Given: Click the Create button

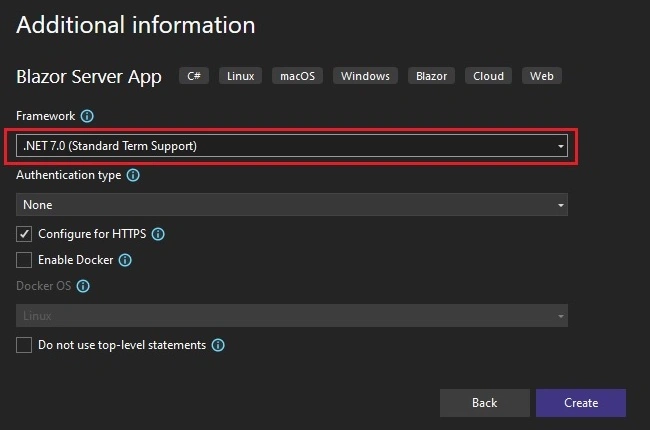Looking at the screenshot, I should tap(581, 403).
